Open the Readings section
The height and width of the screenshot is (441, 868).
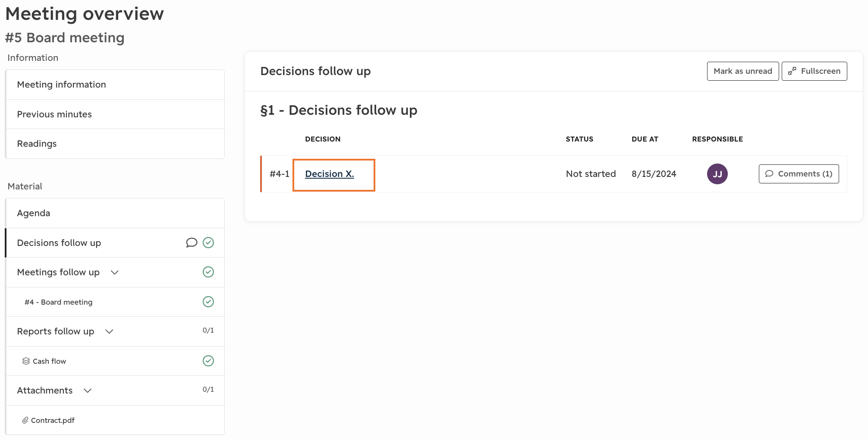point(115,144)
